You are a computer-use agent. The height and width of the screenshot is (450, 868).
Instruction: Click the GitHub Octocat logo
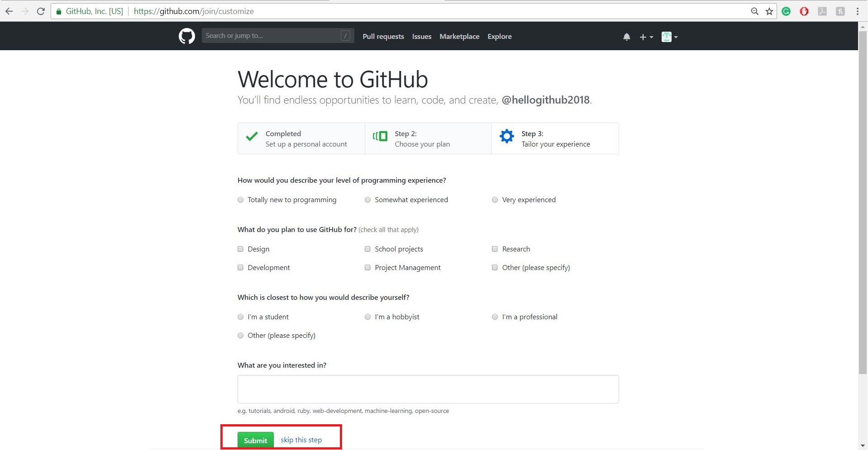click(x=186, y=36)
